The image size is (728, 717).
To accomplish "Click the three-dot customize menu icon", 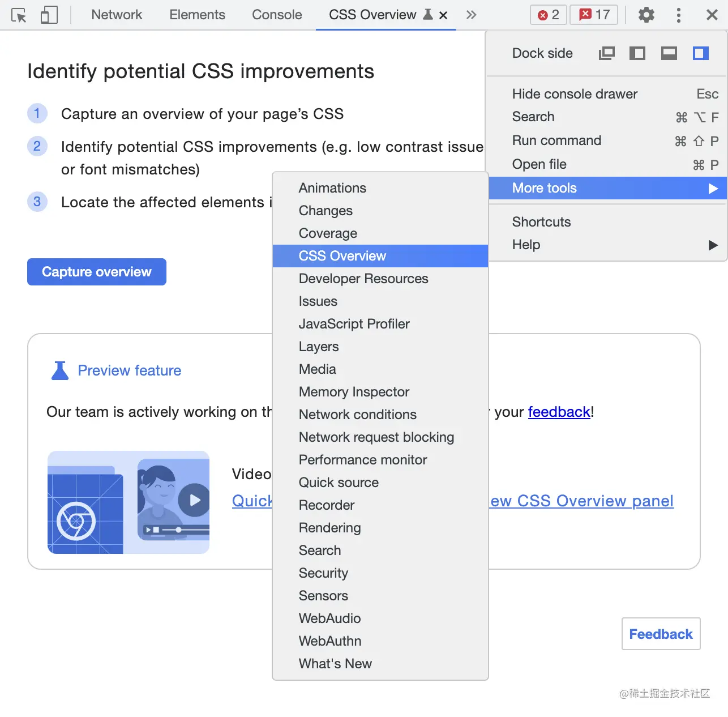I will click(x=678, y=15).
